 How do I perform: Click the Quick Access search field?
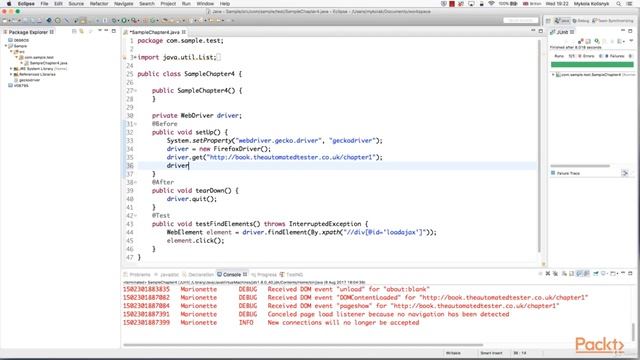(x=520, y=20)
